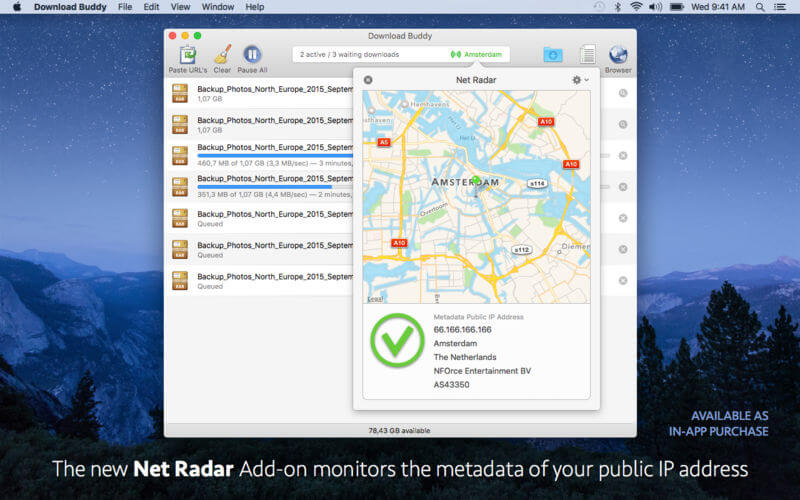Click the Overtoom street label on the map
Image resolution: width=800 pixels, height=500 pixels.
tap(434, 209)
